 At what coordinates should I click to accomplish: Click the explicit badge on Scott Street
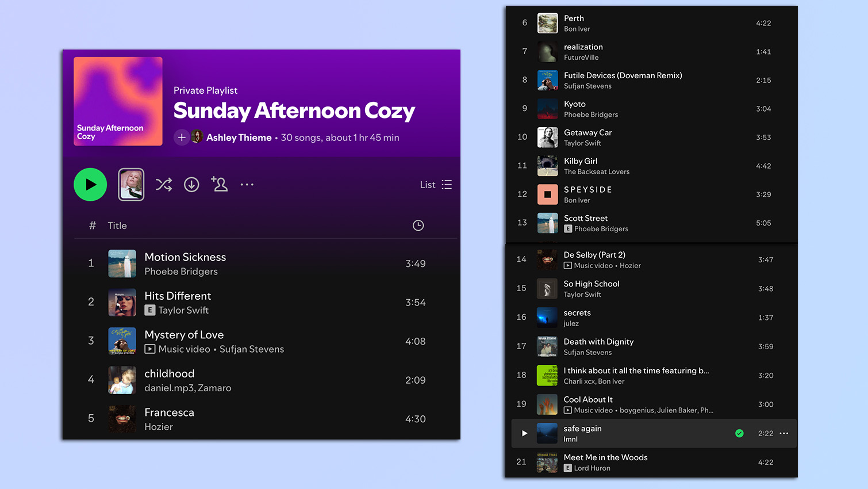(x=568, y=229)
